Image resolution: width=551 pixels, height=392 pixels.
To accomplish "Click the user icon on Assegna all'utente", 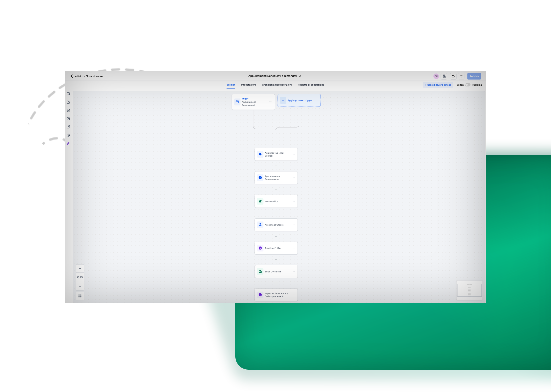I will coord(260,225).
